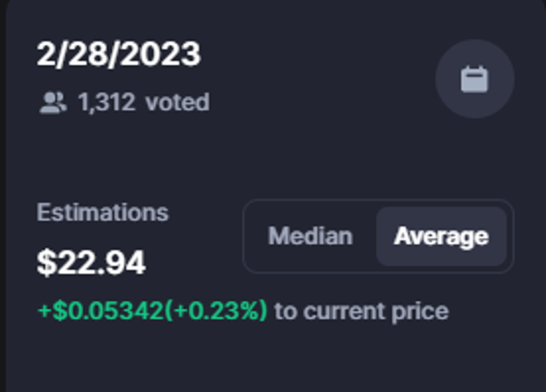Open the calendar date picker

(475, 78)
